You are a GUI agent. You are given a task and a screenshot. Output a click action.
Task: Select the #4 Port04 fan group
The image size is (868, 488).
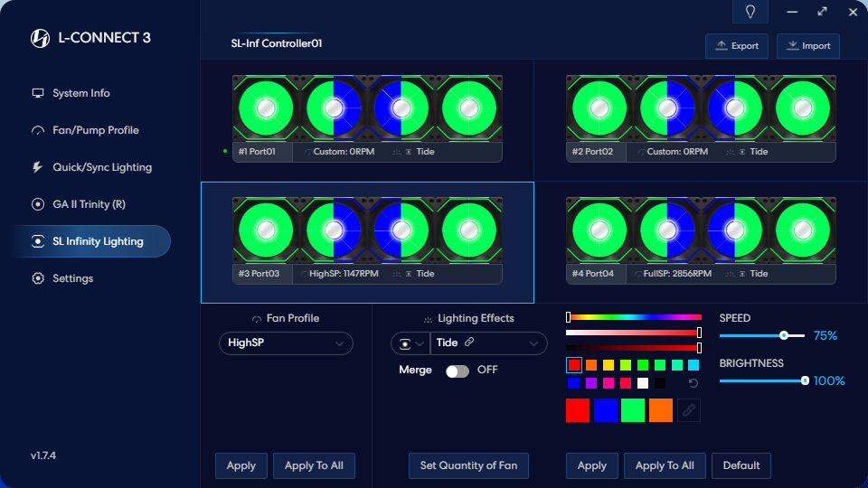701,240
